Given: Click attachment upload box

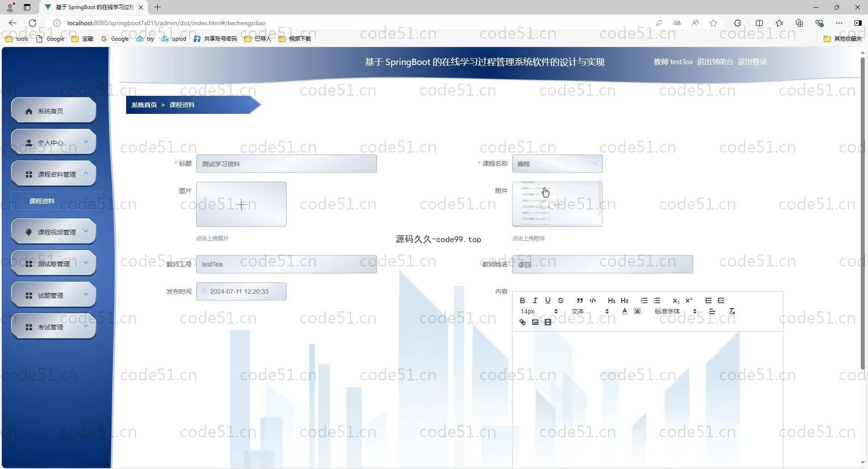Looking at the screenshot, I should (x=557, y=204).
